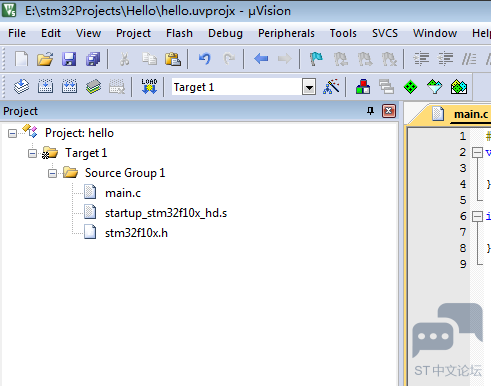Navigate forwards with the right arrow
The width and height of the screenshot is (491, 386).
[284, 59]
